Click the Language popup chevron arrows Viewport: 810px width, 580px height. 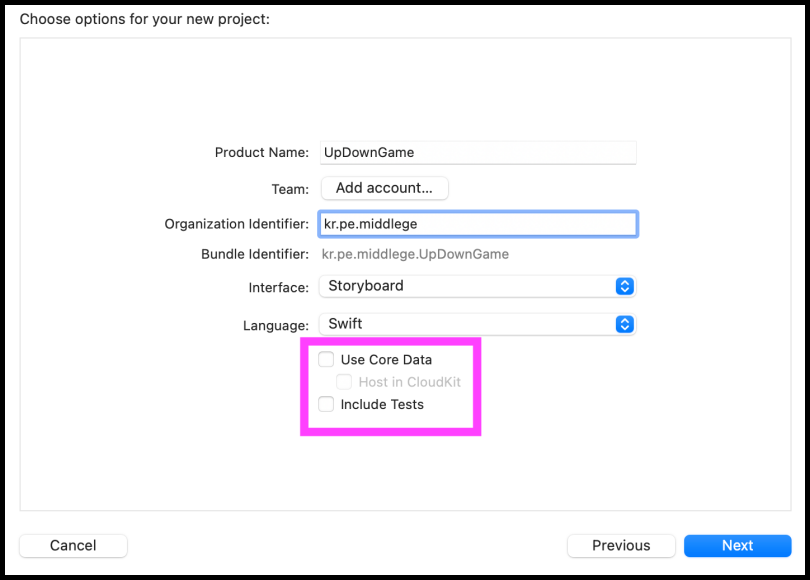[x=624, y=324]
